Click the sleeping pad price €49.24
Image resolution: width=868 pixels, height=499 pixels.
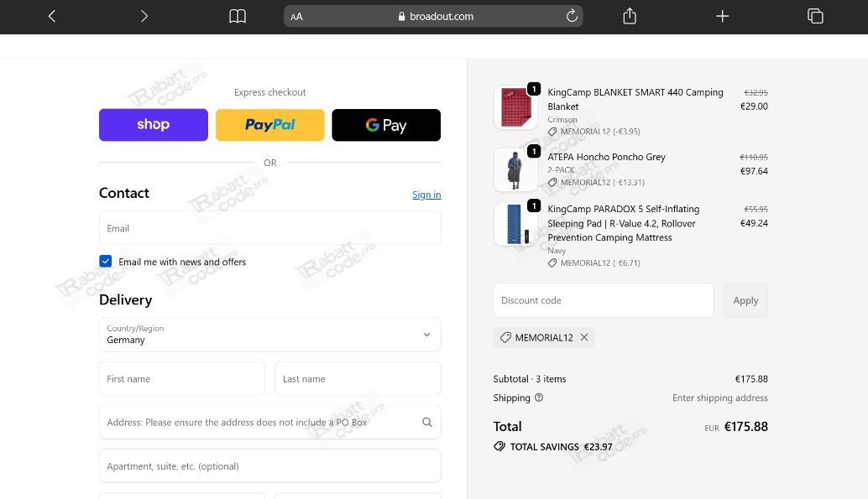point(754,223)
